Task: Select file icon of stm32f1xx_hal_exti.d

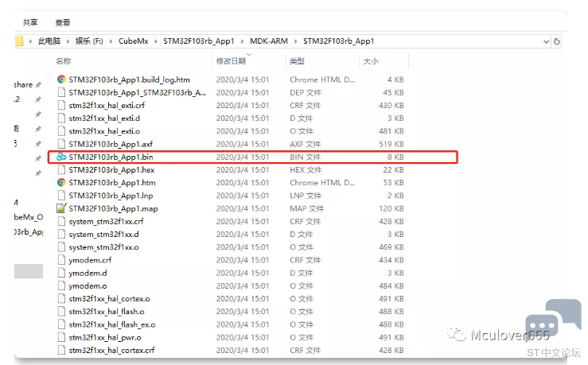Action: [61, 118]
